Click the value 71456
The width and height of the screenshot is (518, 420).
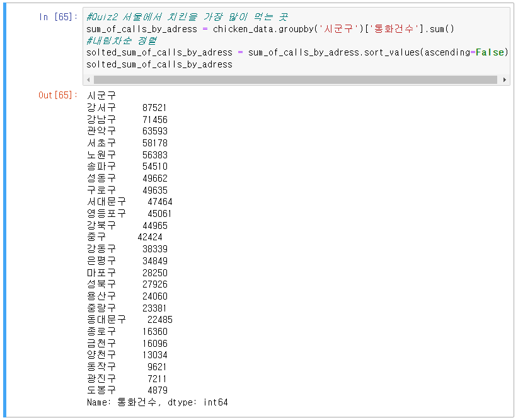pyautogui.click(x=155, y=119)
